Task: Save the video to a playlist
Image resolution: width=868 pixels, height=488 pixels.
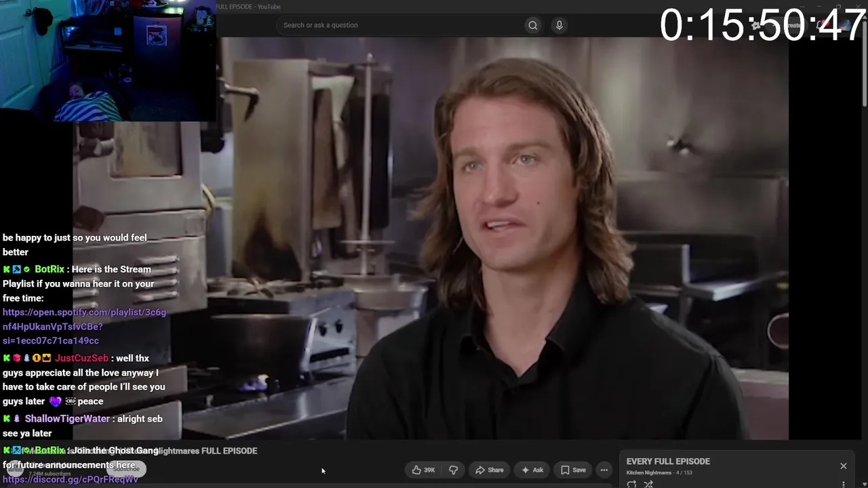Action: (573, 470)
